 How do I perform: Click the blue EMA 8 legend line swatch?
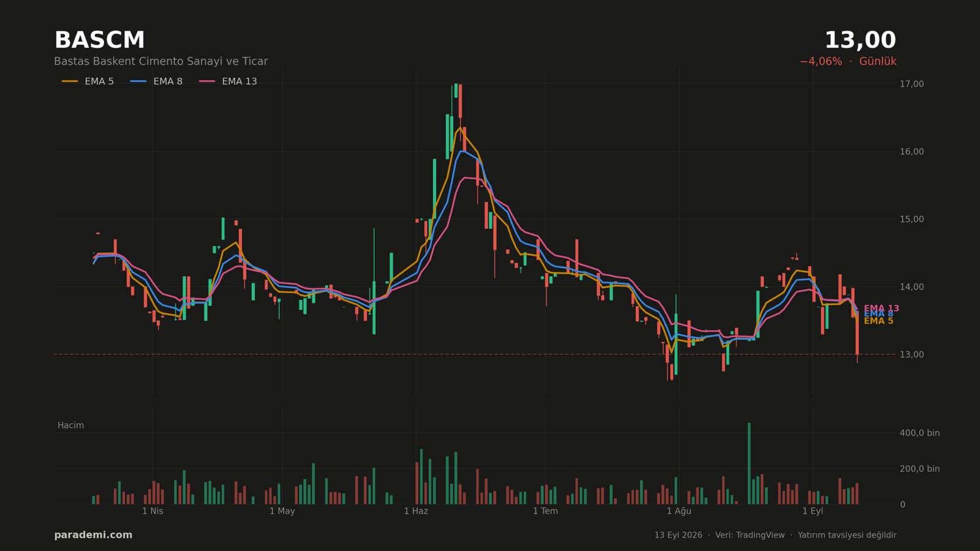click(138, 81)
